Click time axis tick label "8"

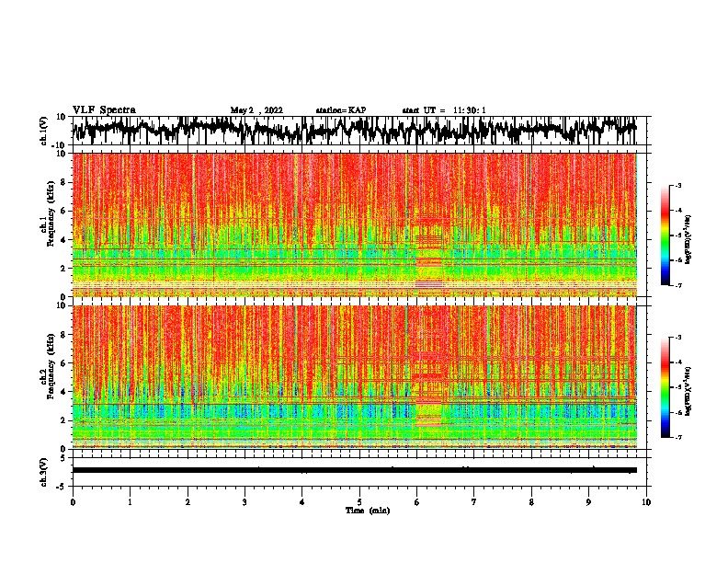click(531, 502)
